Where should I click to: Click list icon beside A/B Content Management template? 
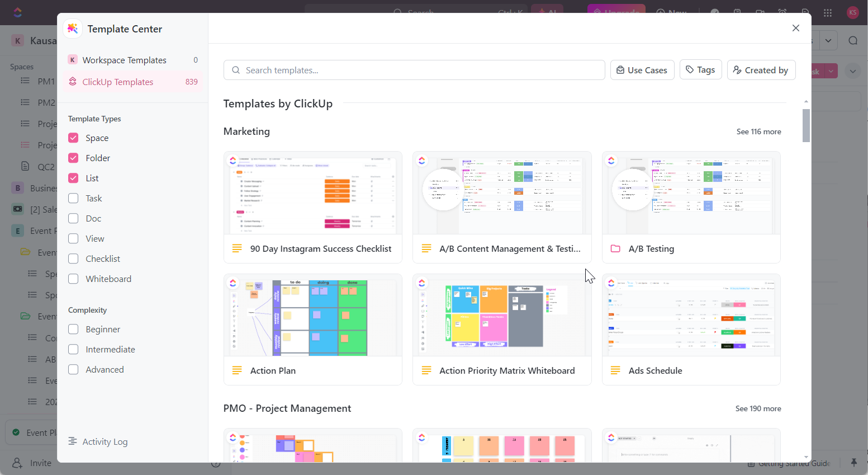pos(426,248)
